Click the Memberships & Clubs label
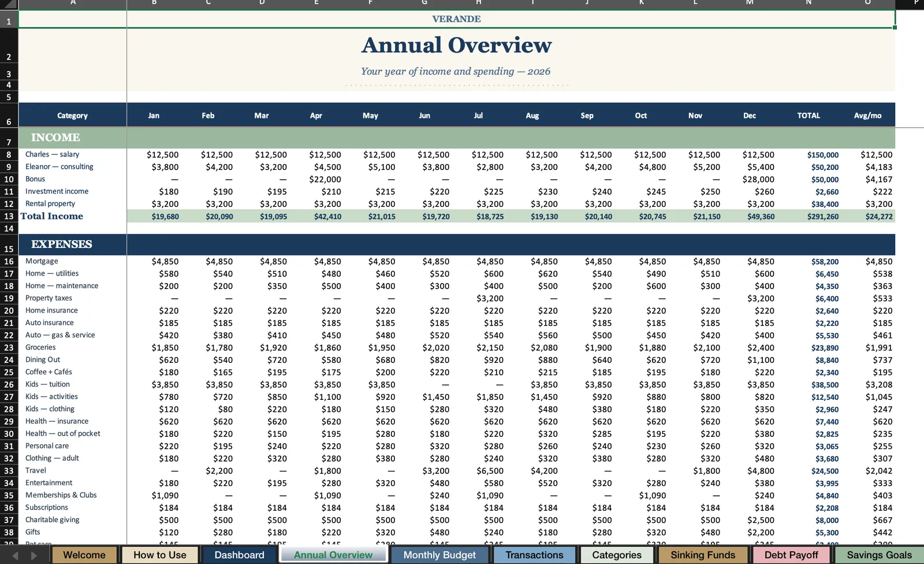Image resolution: width=924 pixels, height=564 pixels. [x=61, y=495]
